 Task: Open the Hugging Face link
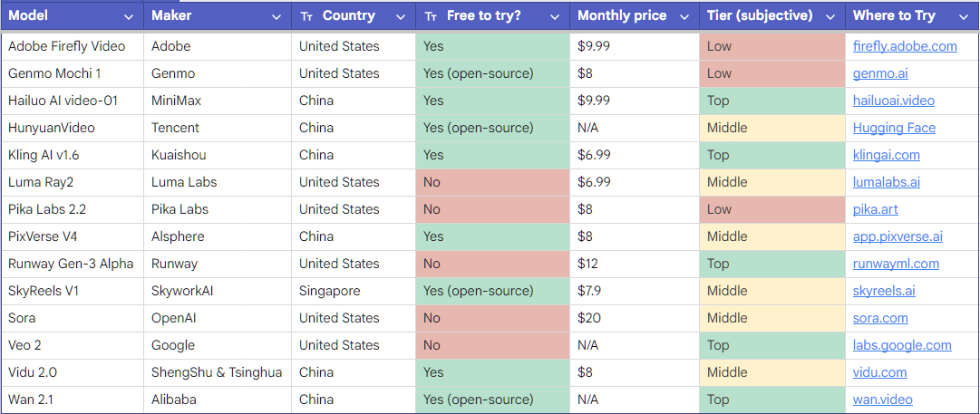pyautogui.click(x=895, y=128)
